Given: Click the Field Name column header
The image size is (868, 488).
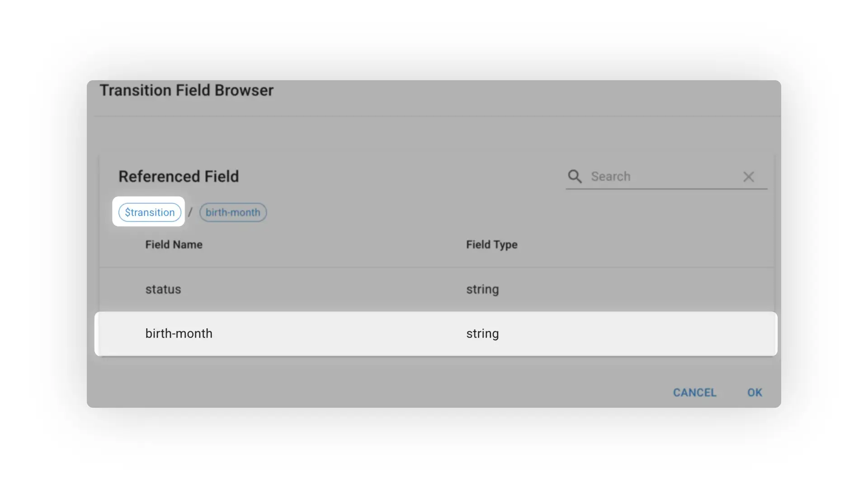Looking at the screenshot, I should 174,244.
